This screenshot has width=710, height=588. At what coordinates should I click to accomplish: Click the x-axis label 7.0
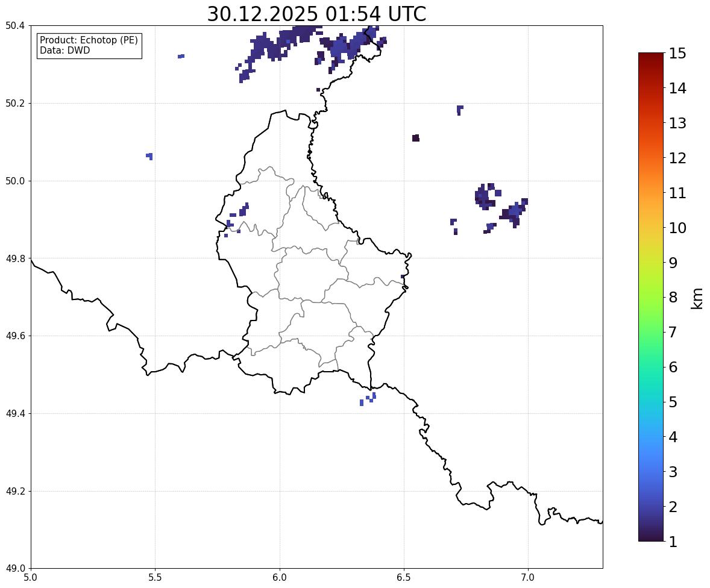528,578
